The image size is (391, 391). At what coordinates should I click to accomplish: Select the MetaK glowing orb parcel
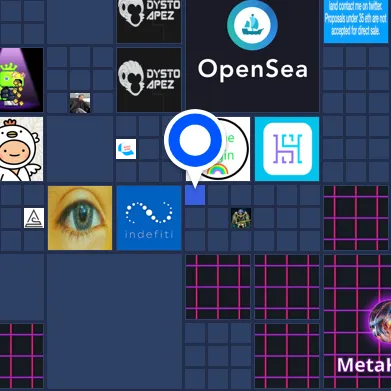click(357, 322)
